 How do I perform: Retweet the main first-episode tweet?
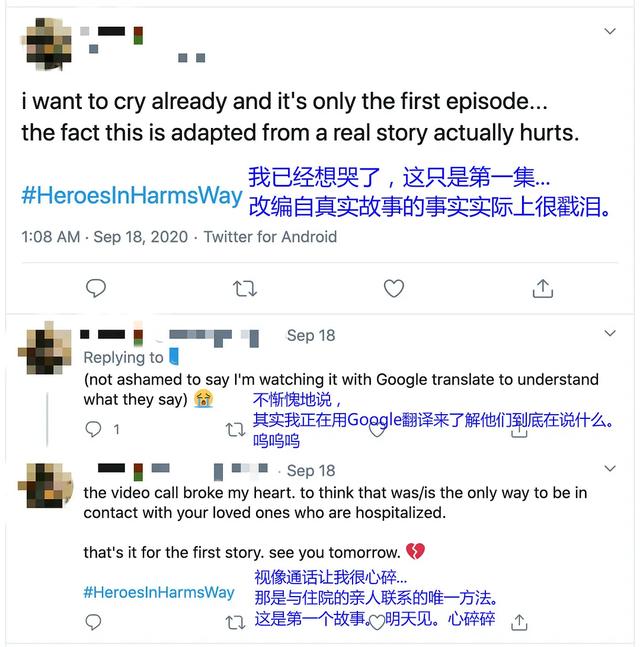[245, 288]
